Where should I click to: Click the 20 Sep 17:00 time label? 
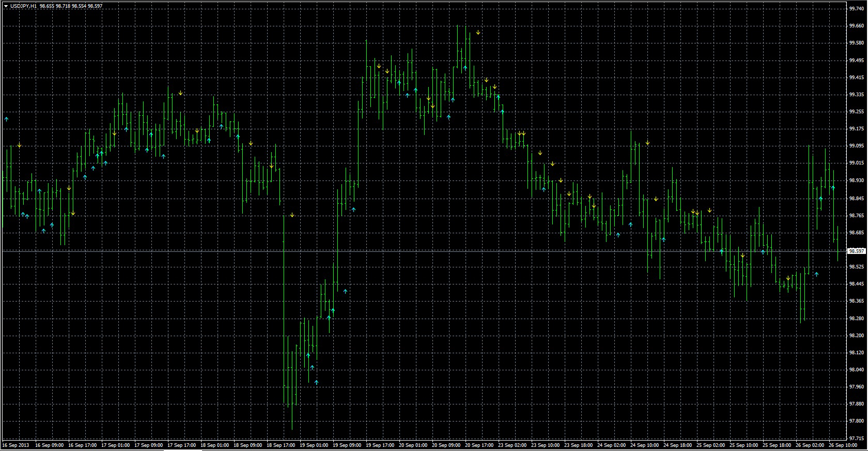[x=479, y=445]
